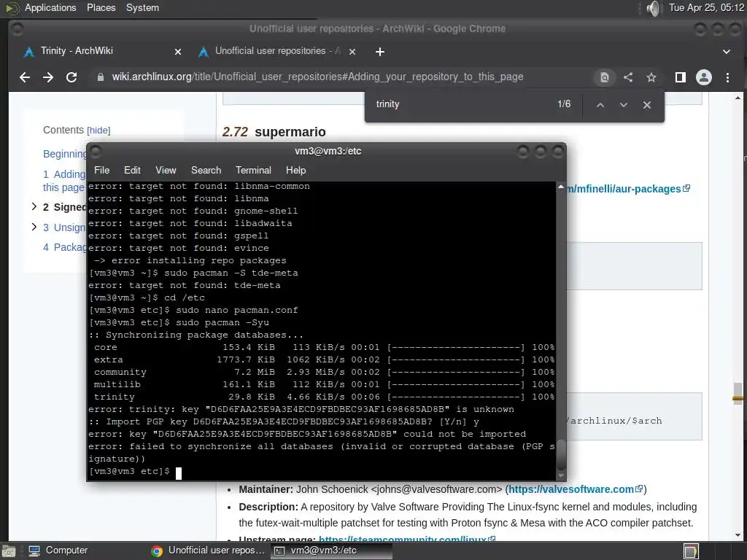Viewport: 747px width, 560px height.
Task: Open Chrome profile avatar
Action: click(x=704, y=77)
